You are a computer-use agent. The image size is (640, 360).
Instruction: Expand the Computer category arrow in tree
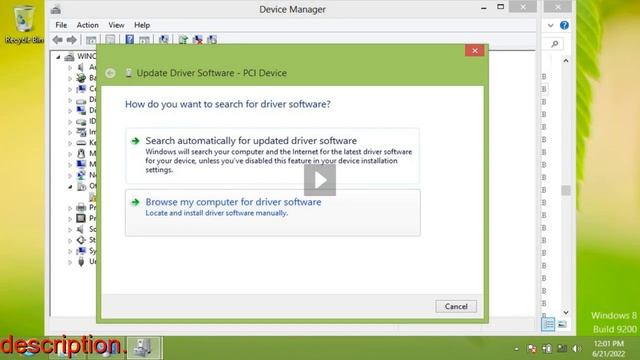(x=70, y=89)
